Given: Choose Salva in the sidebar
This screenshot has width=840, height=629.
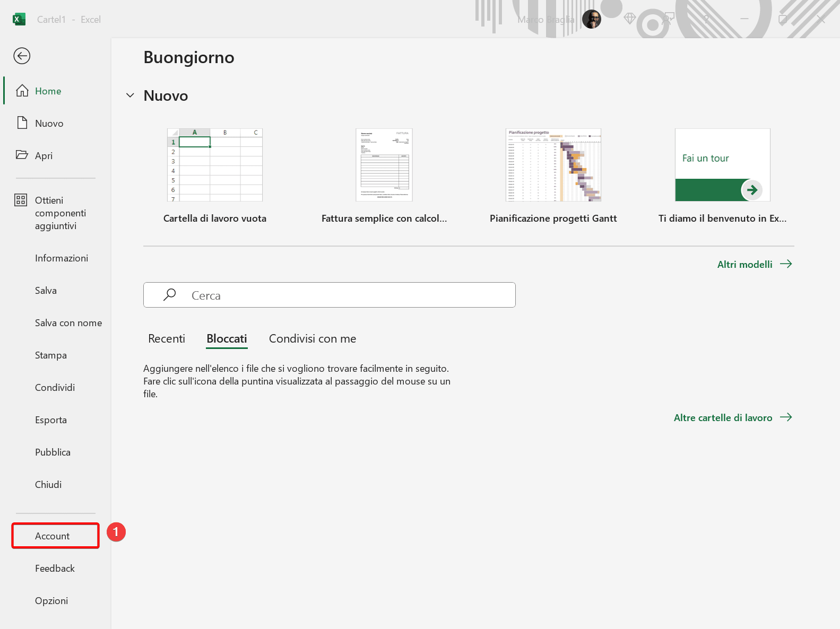Looking at the screenshot, I should click(x=46, y=291).
